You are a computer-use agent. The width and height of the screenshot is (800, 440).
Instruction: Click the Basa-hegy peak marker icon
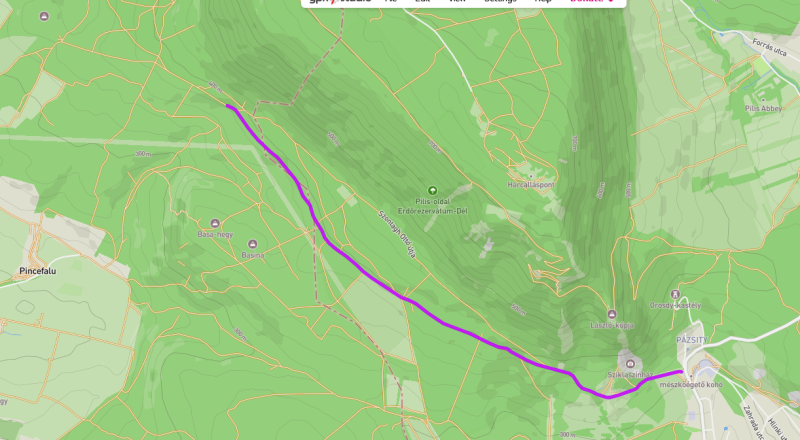coord(215,224)
